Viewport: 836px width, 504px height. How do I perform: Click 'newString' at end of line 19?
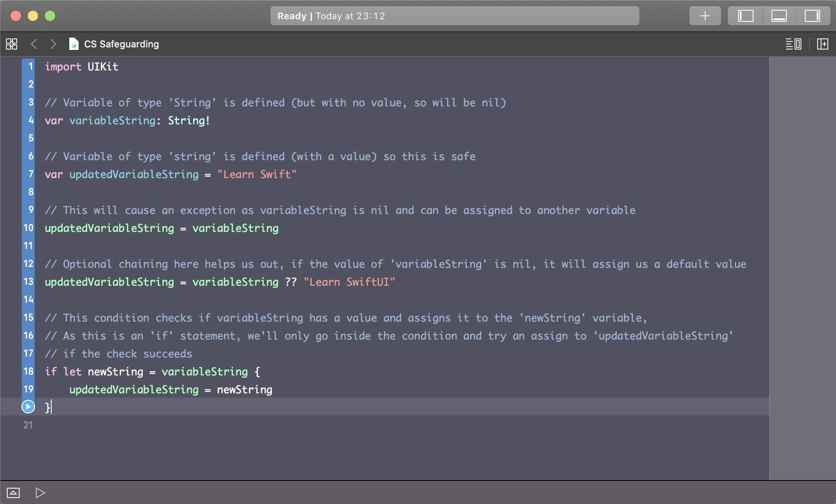tap(244, 390)
